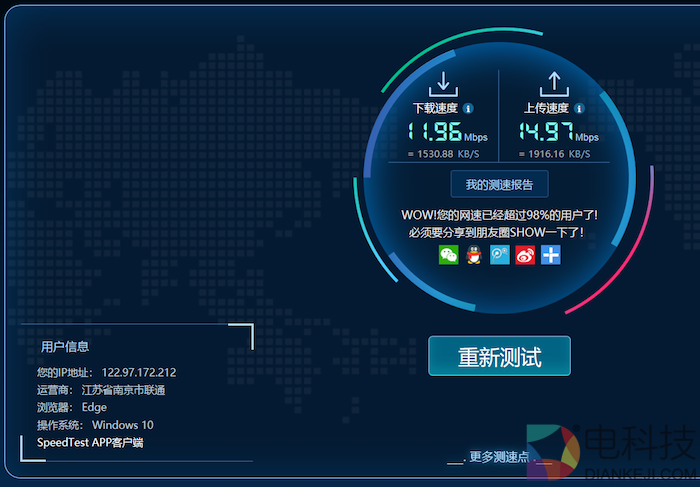Click the download speed info icon

pos(468,108)
